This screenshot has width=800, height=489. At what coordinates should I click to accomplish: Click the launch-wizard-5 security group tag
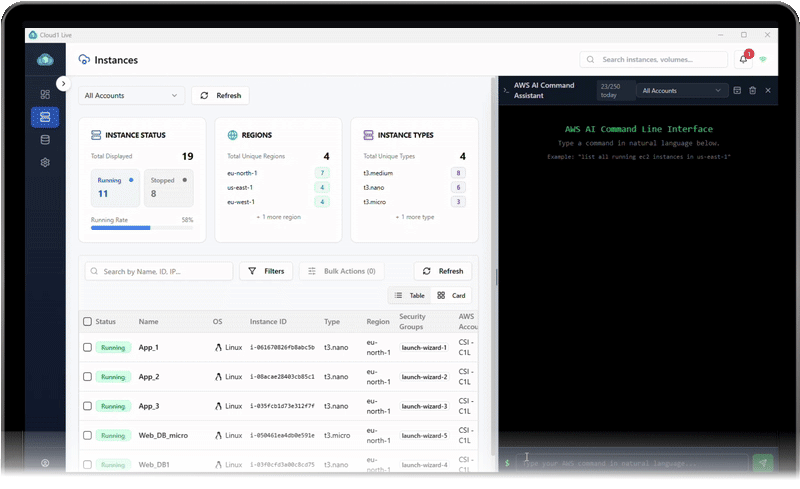(x=424, y=435)
